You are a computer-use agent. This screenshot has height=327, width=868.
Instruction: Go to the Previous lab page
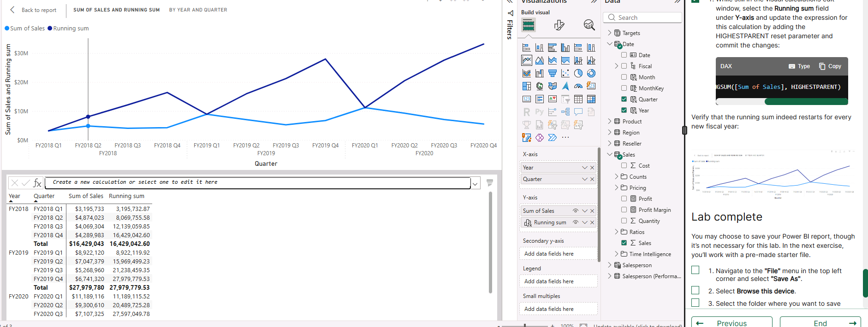point(731,322)
